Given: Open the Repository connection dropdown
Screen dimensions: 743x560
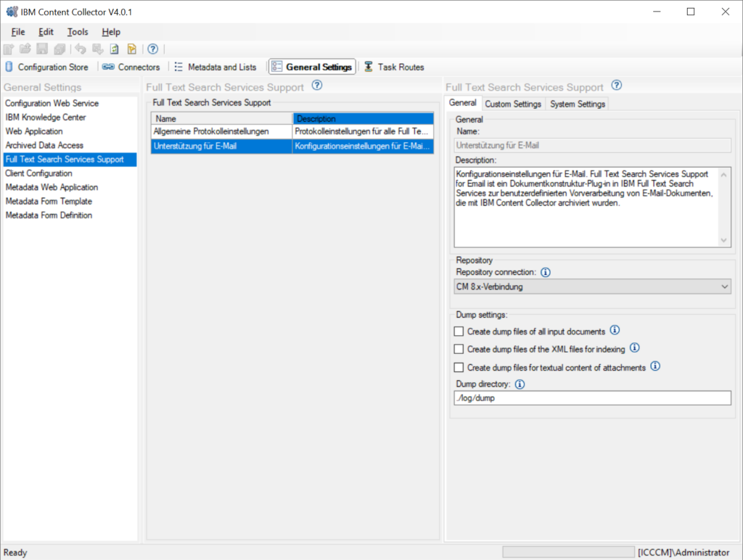Looking at the screenshot, I should pos(592,287).
